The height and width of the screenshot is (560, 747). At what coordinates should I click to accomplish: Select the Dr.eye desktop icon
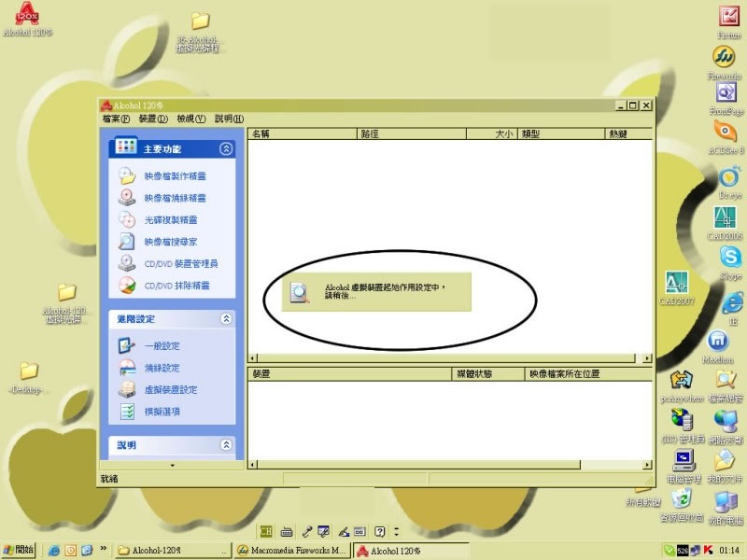pyautogui.click(x=729, y=182)
